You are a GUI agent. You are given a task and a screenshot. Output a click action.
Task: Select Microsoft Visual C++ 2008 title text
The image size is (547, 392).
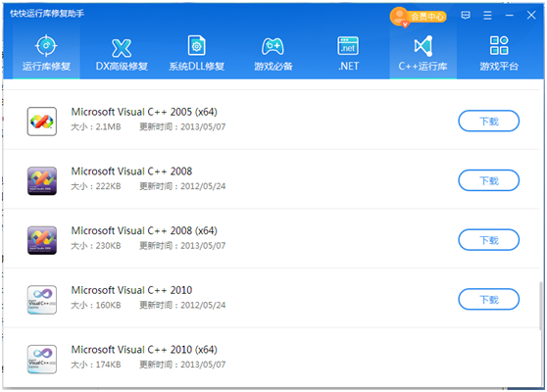pos(131,171)
